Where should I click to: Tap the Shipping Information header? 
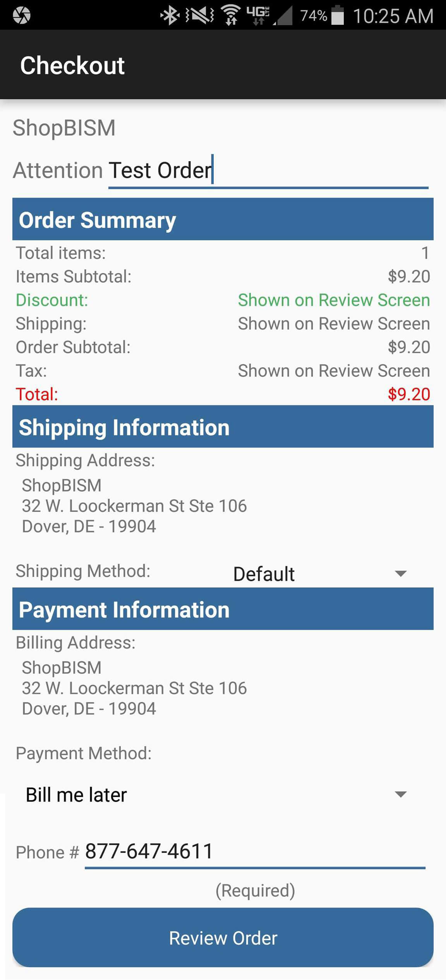click(223, 427)
